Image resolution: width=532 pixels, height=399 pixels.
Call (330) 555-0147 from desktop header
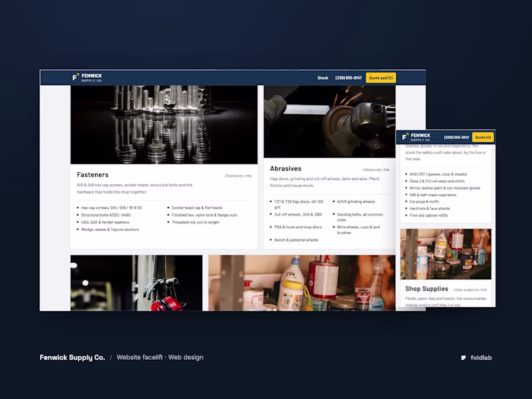(348, 78)
